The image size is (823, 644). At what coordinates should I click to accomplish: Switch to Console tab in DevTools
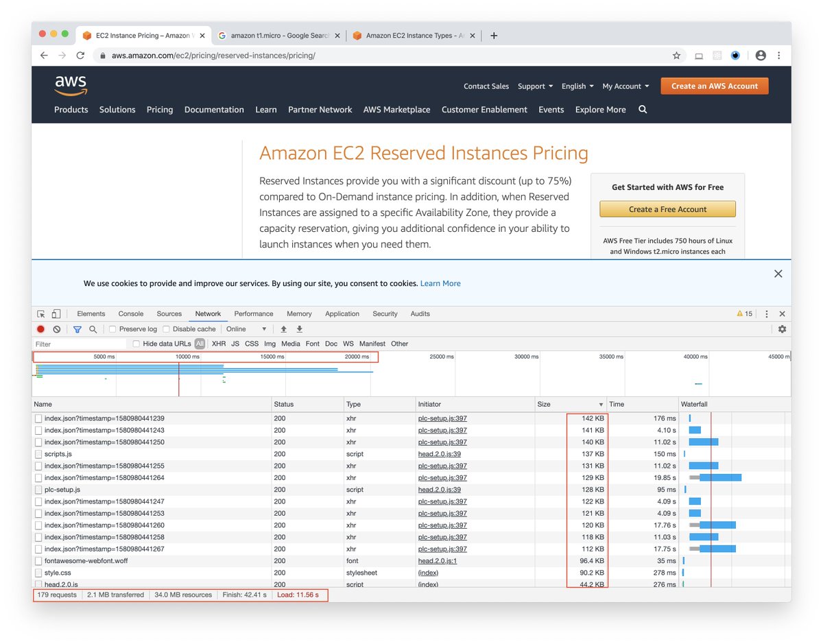pos(131,313)
